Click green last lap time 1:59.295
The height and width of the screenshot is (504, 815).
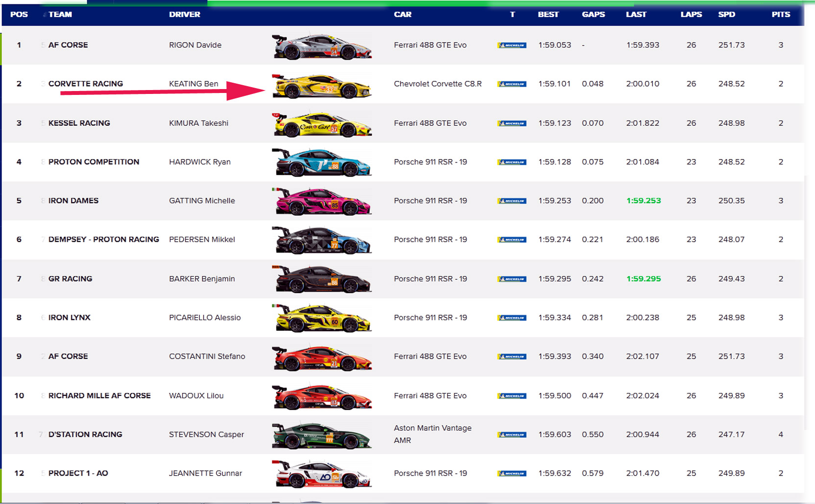tap(644, 279)
